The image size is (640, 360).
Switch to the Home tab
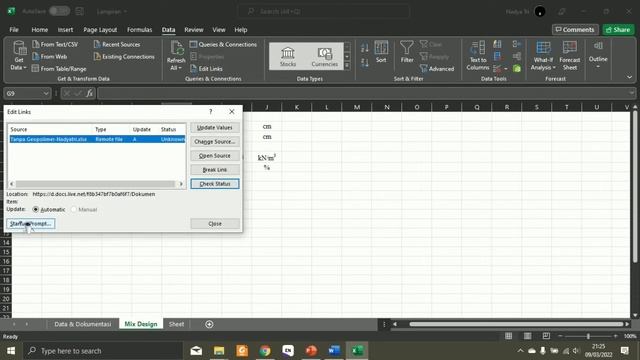tap(40, 30)
